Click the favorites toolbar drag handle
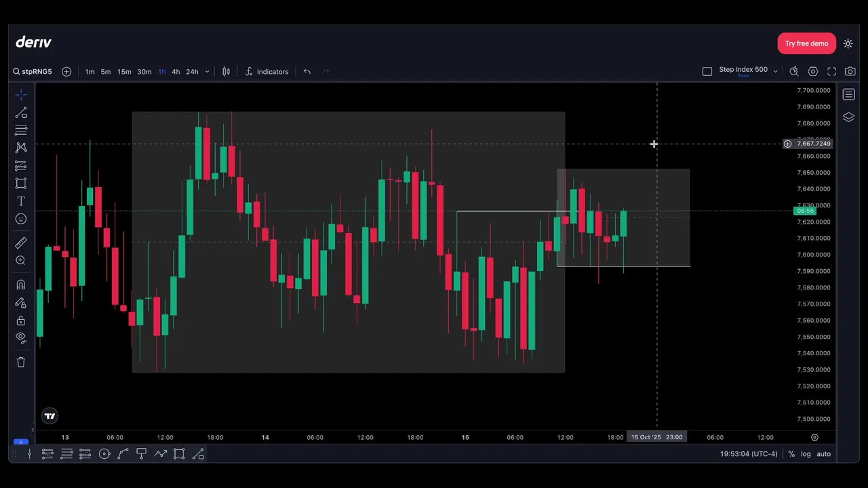The image size is (868, 488). coord(14,454)
